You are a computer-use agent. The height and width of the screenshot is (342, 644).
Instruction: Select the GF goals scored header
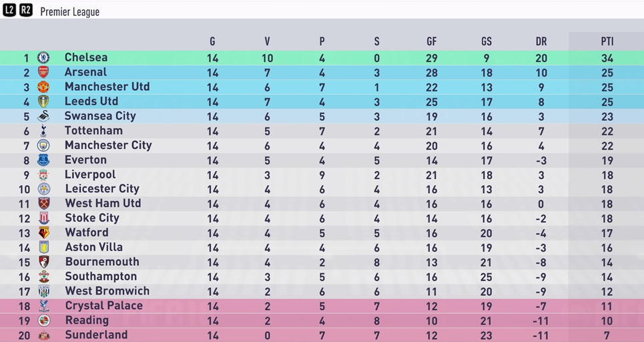(x=431, y=41)
